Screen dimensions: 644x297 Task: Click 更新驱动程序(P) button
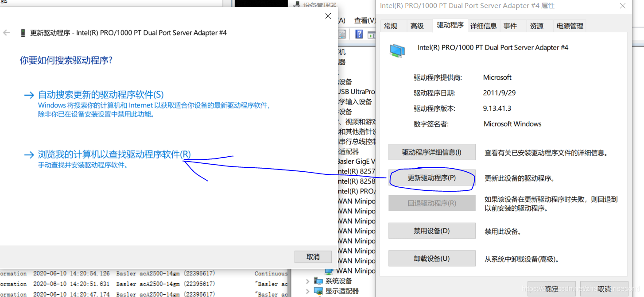(432, 178)
